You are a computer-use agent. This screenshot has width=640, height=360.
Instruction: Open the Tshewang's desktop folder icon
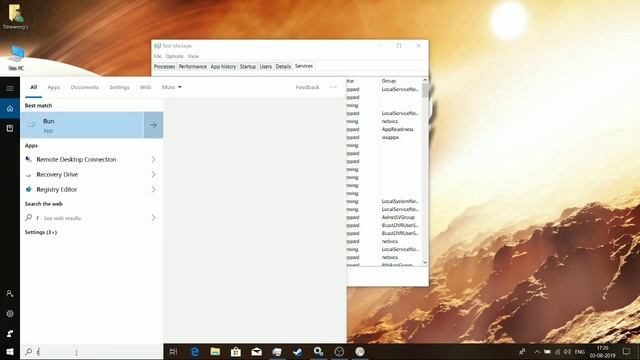[16, 17]
